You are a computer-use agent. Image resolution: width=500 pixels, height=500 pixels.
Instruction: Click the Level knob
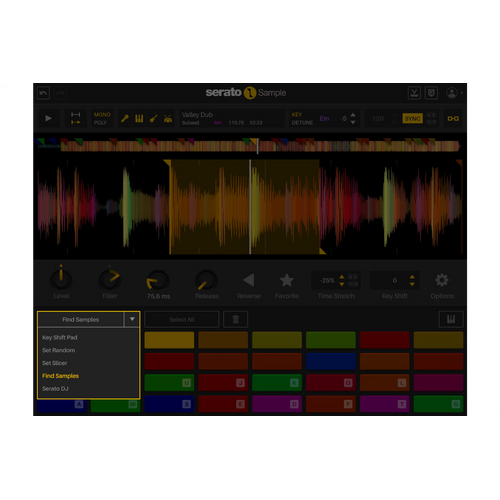click(61, 279)
